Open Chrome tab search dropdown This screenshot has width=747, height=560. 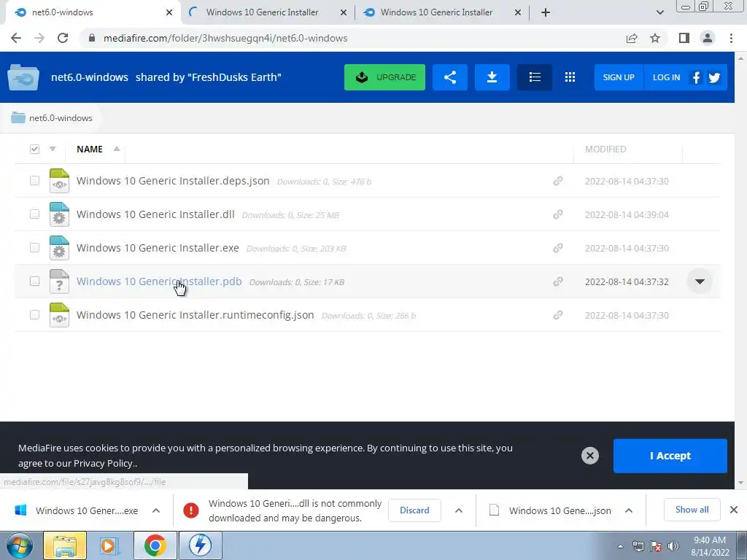click(x=659, y=12)
